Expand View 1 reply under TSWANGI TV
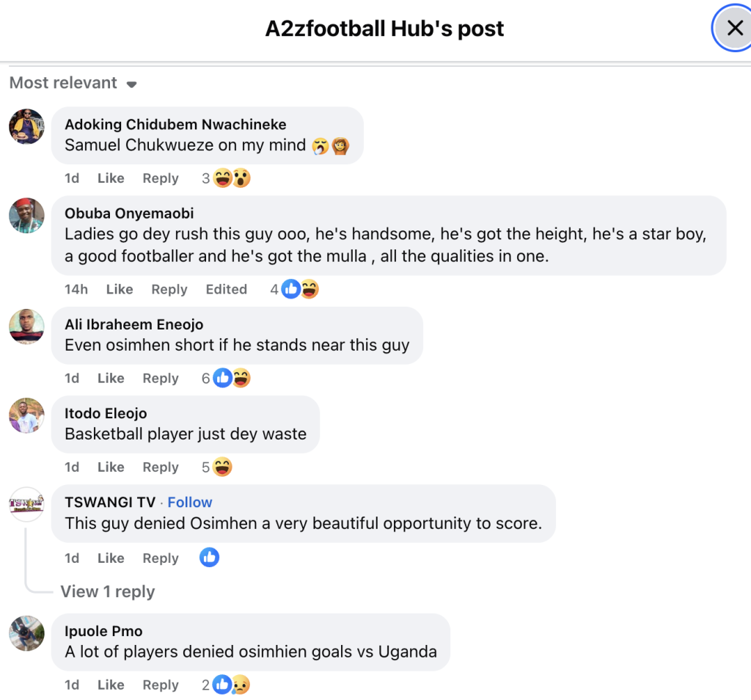The width and height of the screenshot is (751, 700). tap(107, 592)
